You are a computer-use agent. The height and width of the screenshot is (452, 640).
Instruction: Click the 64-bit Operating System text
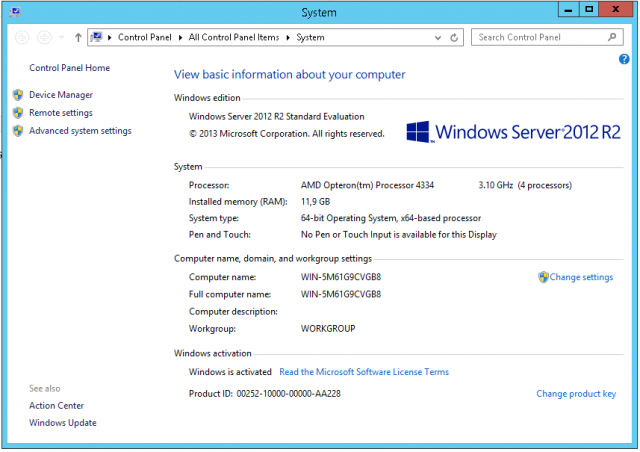click(x=391, y=218)
